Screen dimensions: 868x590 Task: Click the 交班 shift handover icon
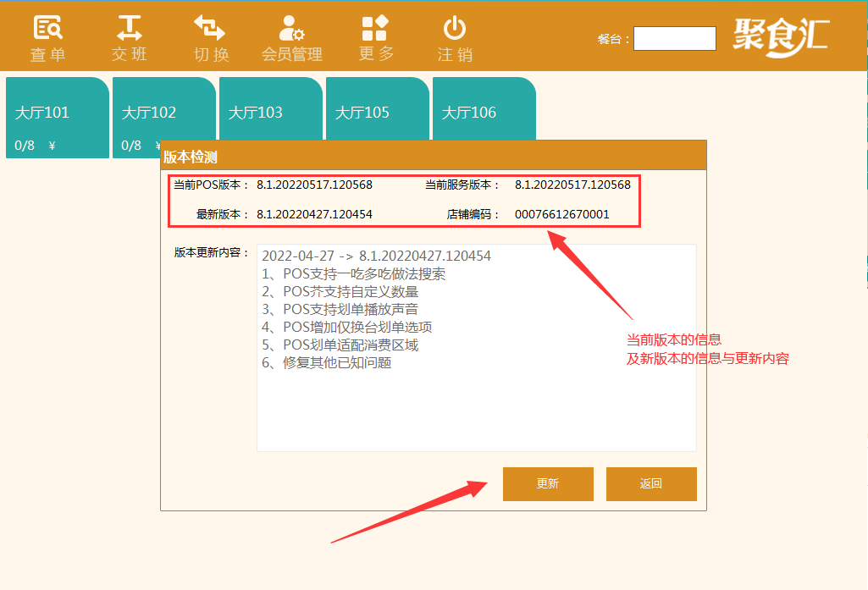tap(129, 38)
